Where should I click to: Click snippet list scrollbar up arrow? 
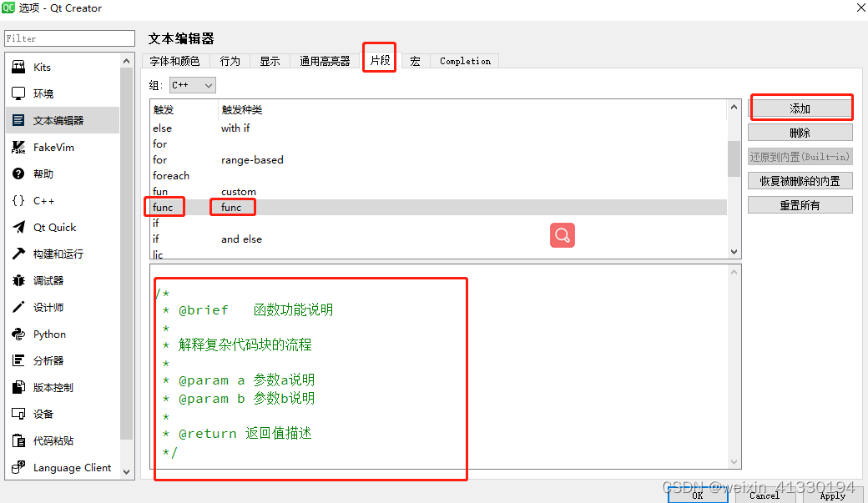(734, 107)
